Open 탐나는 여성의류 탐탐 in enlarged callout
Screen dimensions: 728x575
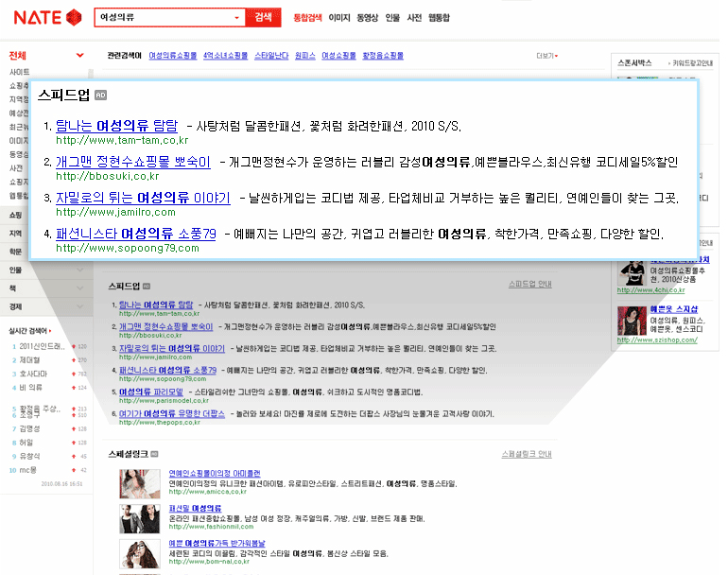(116, 126)
